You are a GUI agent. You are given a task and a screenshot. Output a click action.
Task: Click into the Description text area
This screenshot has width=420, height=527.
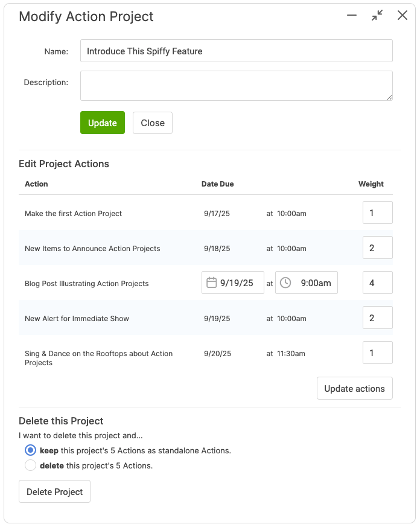click(237, 85)
